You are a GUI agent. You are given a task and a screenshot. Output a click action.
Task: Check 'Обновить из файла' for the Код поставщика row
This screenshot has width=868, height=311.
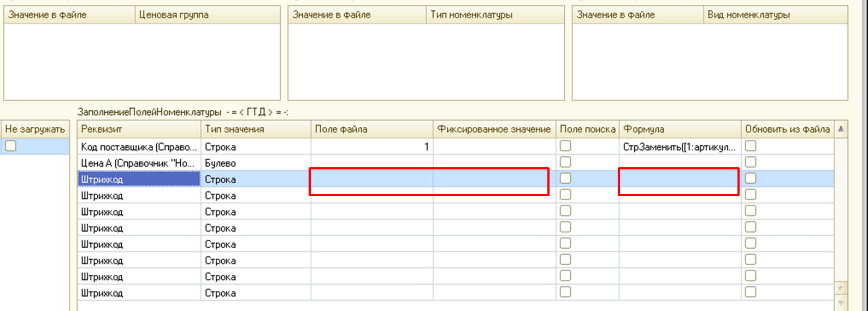(751, 146)
